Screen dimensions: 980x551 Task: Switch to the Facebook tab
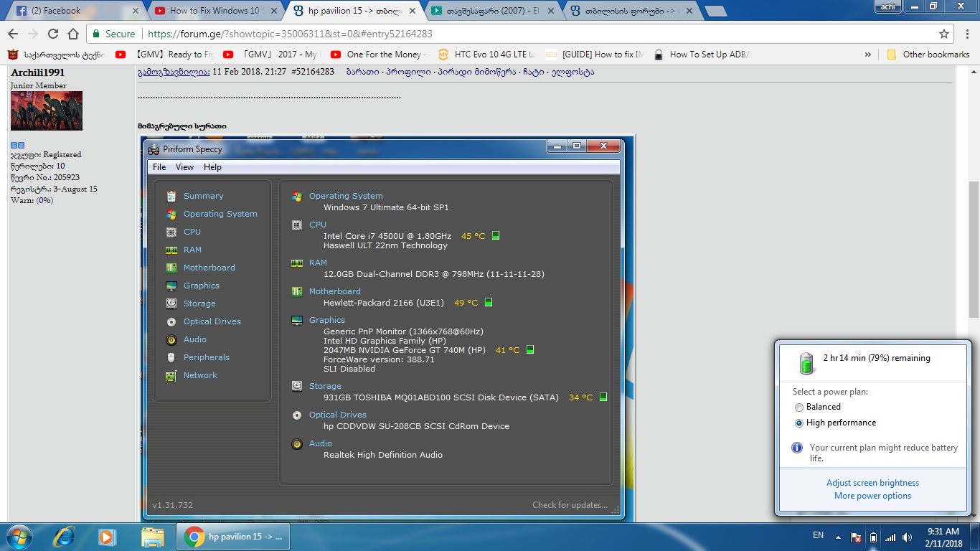click(77, 11)
